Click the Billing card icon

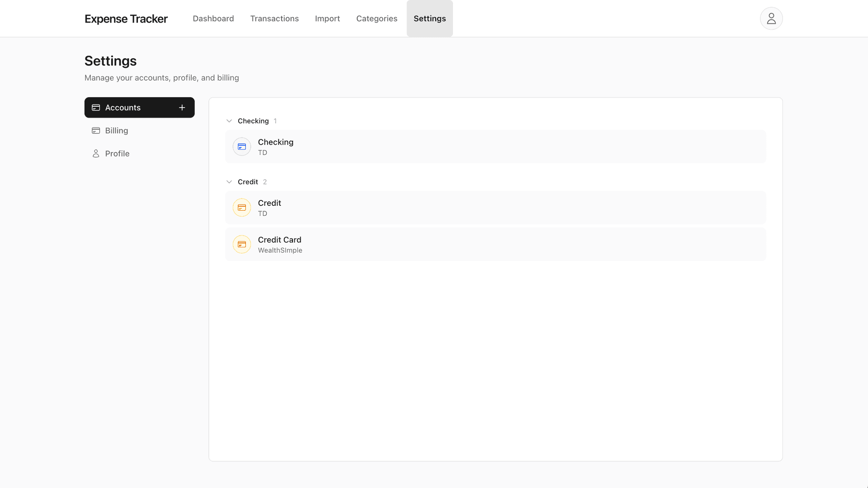pos(96,130)
